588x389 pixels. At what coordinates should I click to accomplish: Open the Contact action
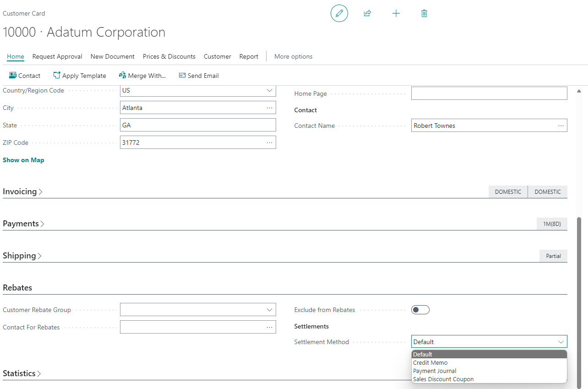point(25,76)
